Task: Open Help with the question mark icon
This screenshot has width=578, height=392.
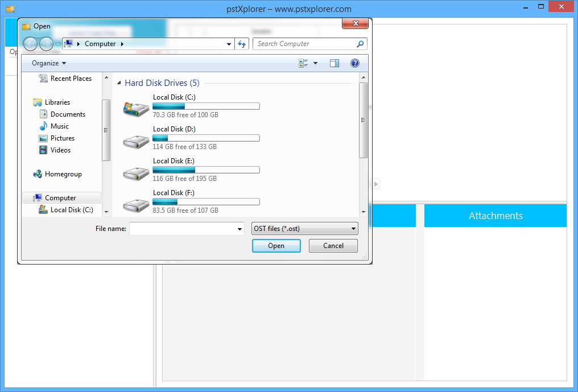Action: tap(354, 63)
